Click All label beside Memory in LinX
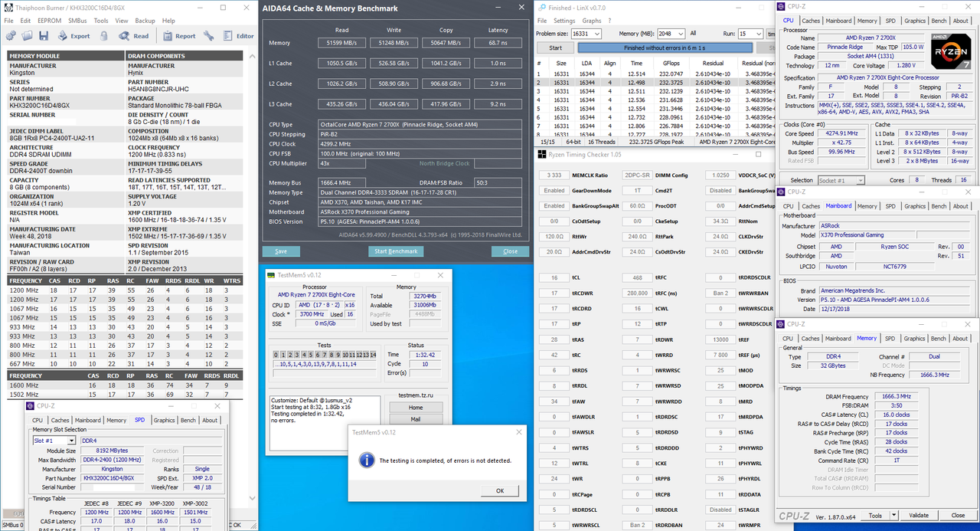Image resolution: width=980 pixels, height=531 pixels. tap(693, 34)
